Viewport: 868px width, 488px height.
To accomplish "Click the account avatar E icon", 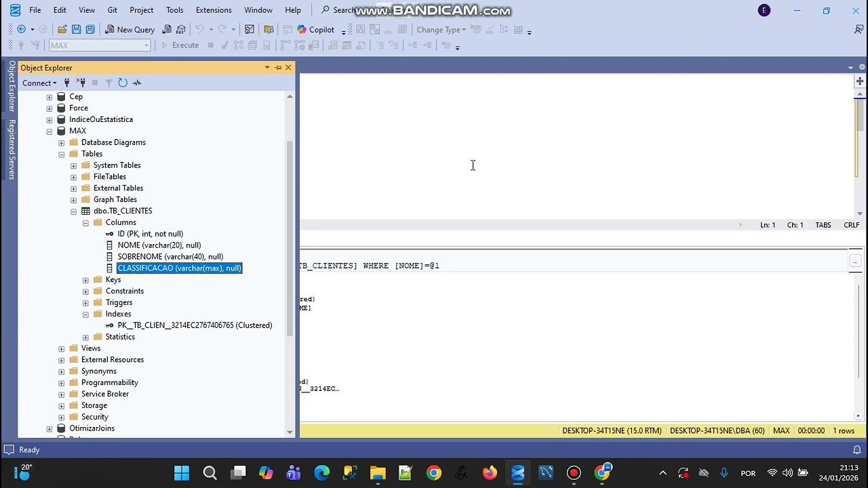I will click(x=764, y=10).
